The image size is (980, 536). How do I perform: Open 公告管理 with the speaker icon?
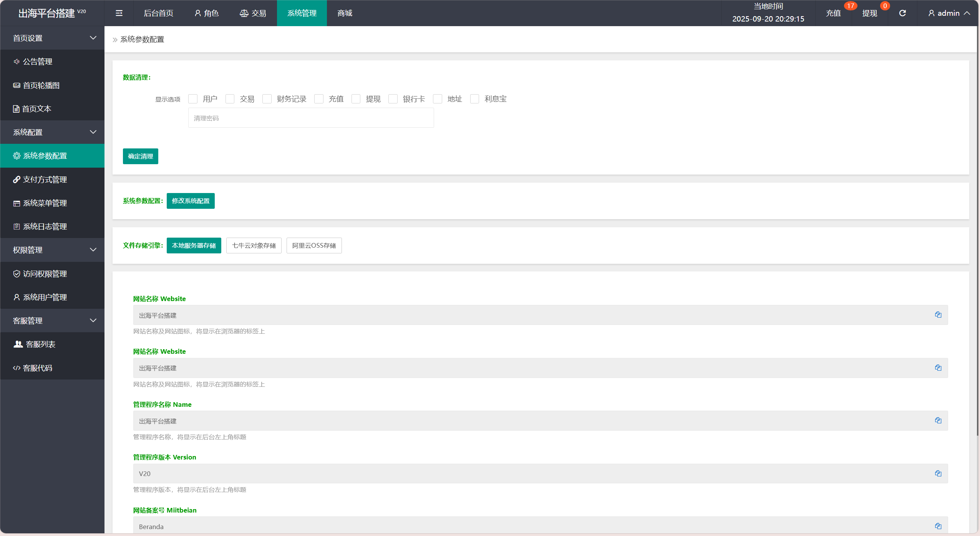pyautogui.click(x=37, y=62)
